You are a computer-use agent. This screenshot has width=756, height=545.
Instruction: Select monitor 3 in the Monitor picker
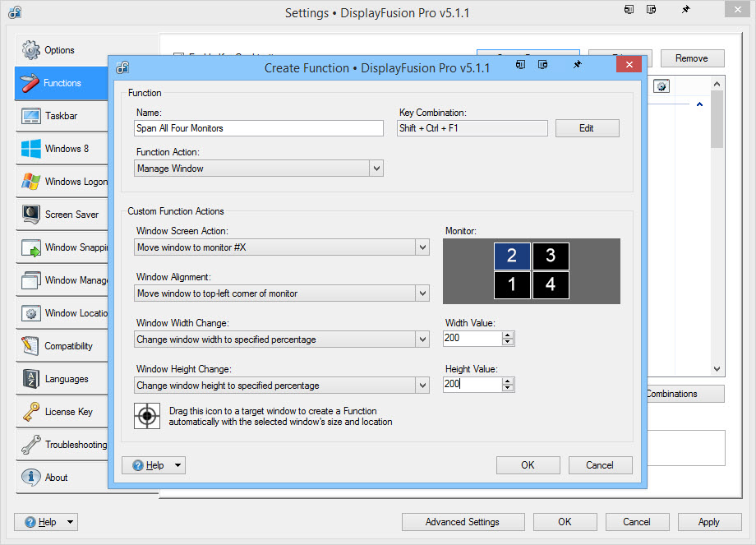(551, 256)
